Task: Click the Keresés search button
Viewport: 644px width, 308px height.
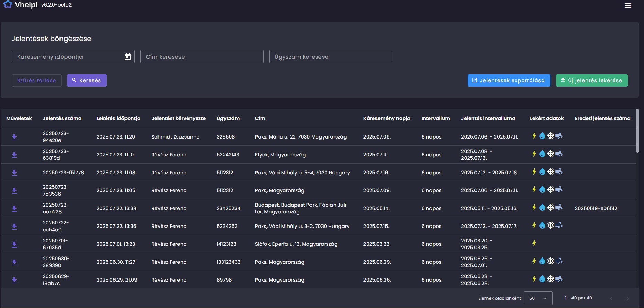Action: pyautogui.click(x=87, y=80)
